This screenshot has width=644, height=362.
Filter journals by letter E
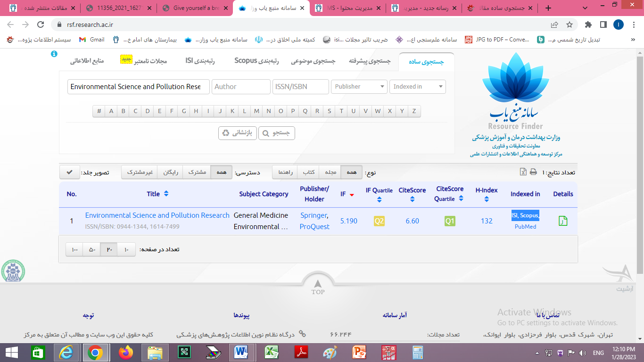pyautogui.click(x=159, y=111)
